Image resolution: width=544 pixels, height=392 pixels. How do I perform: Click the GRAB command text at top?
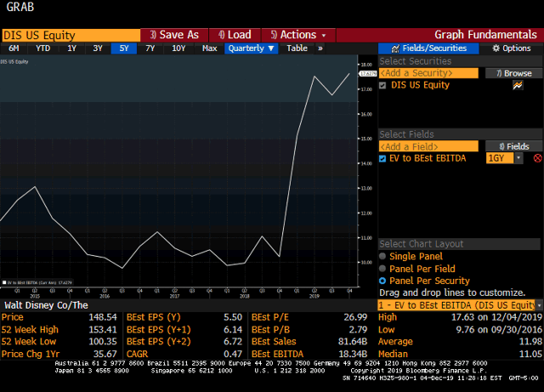(20, 7)
